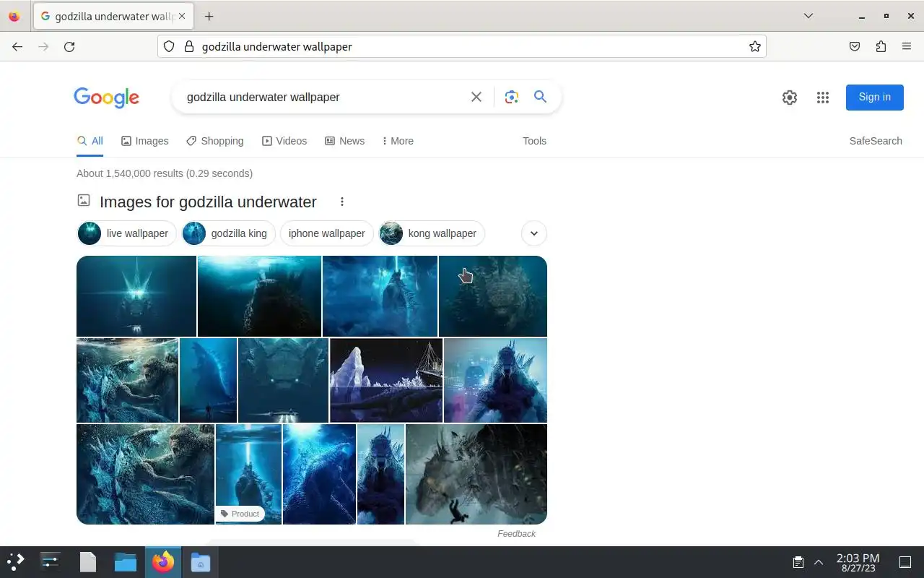Select the godzilla king chip
This screenshot has width=924, height=578.
pos(228,233)
